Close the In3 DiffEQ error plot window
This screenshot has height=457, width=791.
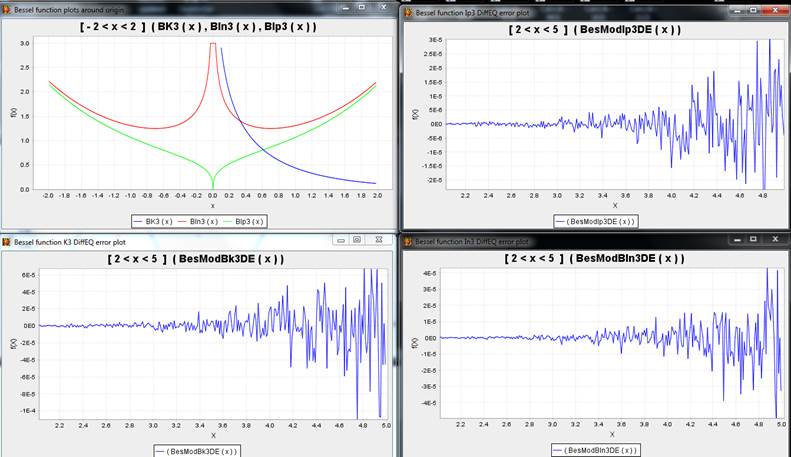click(x=775, y=240)
